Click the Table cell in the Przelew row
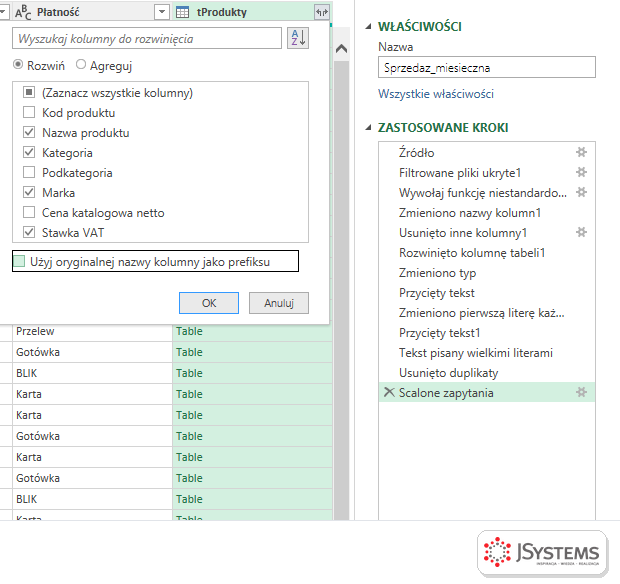Viewport: 620px width, 584px height. (x=252, y=331)
